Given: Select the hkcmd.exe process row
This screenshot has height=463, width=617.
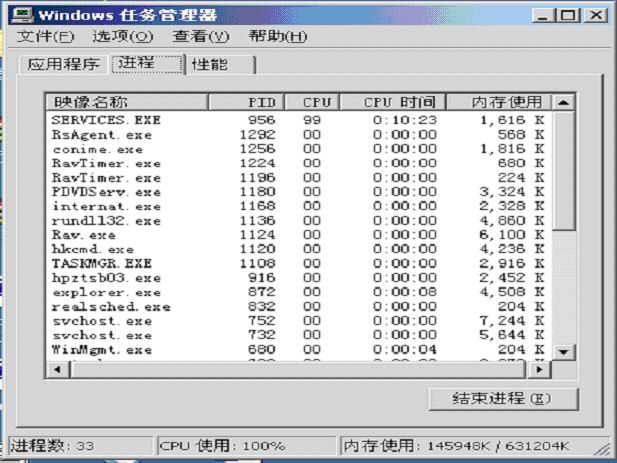Looking at the screenshot, I should pyautogui.click(x=299, y=249).
